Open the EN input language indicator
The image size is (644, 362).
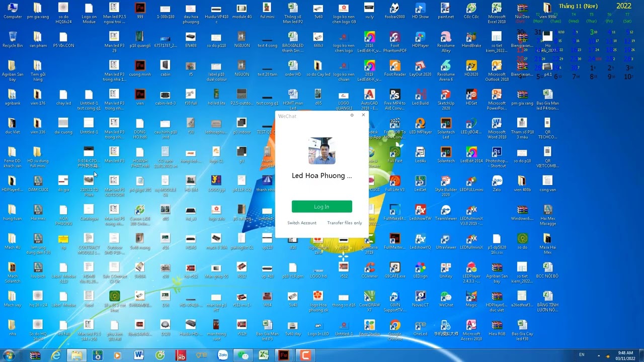582,354
